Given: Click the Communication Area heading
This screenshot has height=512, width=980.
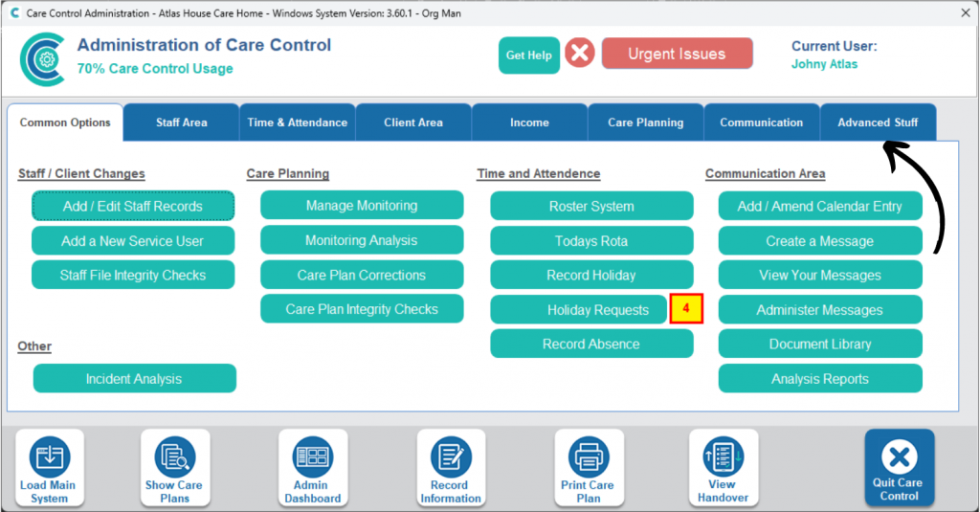Looking at the screenshot, I should point(765,174).
